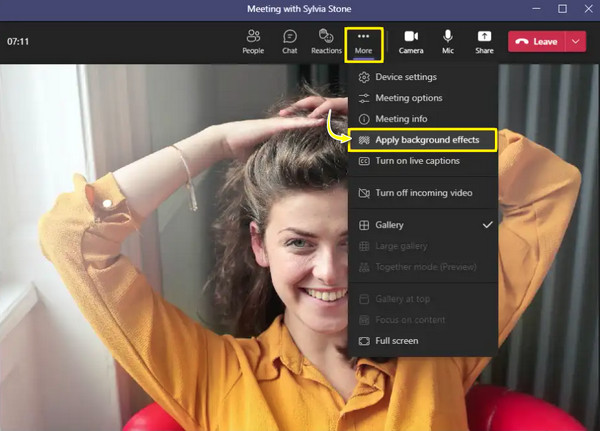Click the Gallery grid icon

coord(364,225)
